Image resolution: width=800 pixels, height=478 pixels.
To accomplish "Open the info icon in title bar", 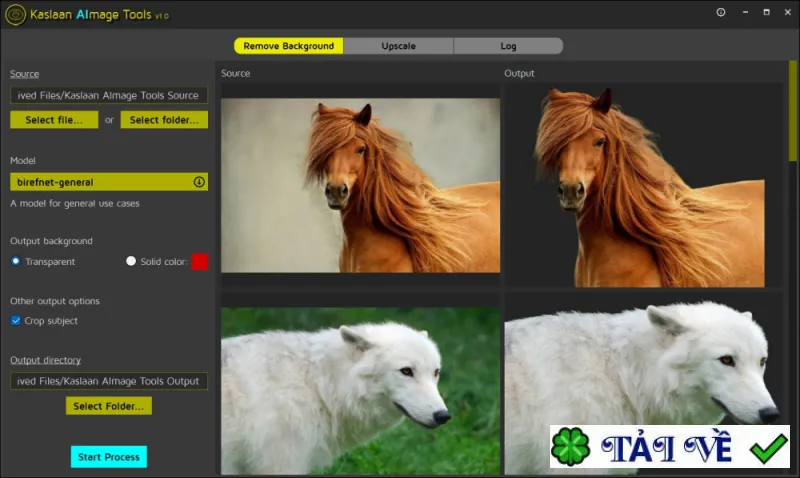I will tap(720, 12).
